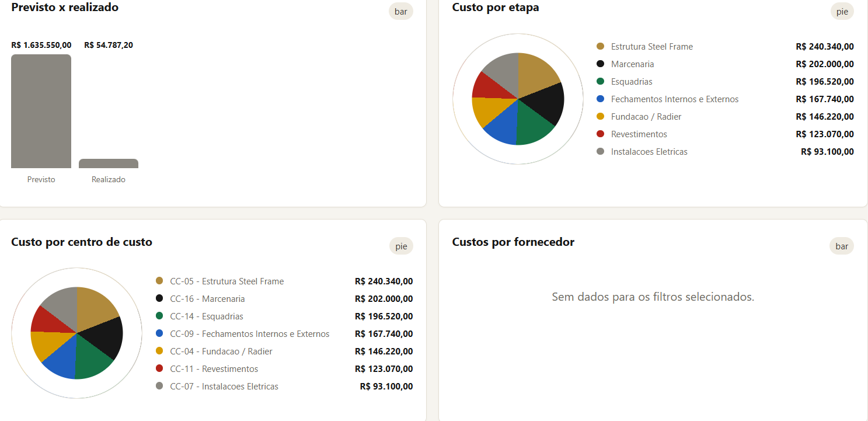Click the Sem dados para os filtros selecionados message
This screenshot has height=421, width=868.
point(653,297)
